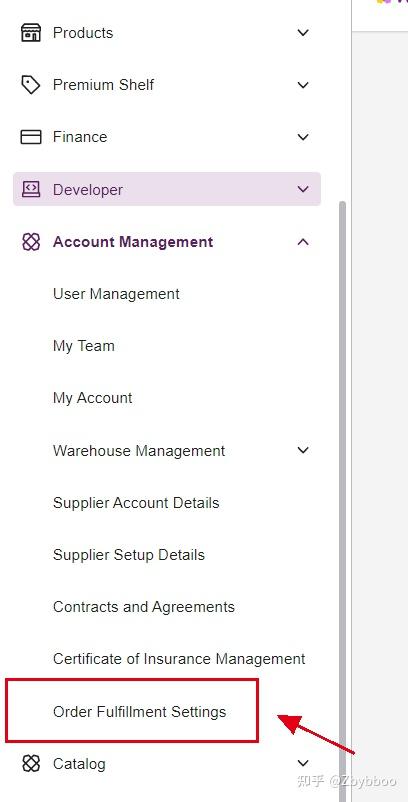
Task: Expand the Products chevron
Action: pyautogui.click(x=303, y=33)
